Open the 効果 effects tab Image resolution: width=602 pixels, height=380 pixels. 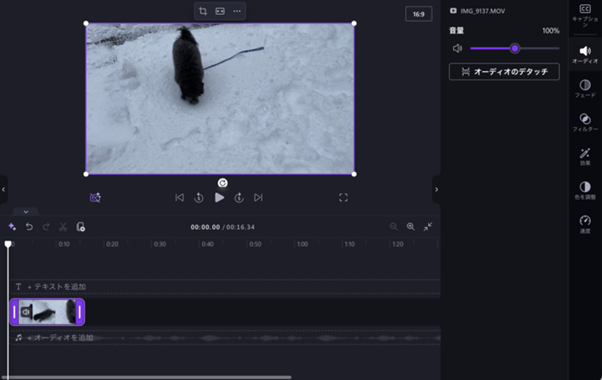(585, 156)
